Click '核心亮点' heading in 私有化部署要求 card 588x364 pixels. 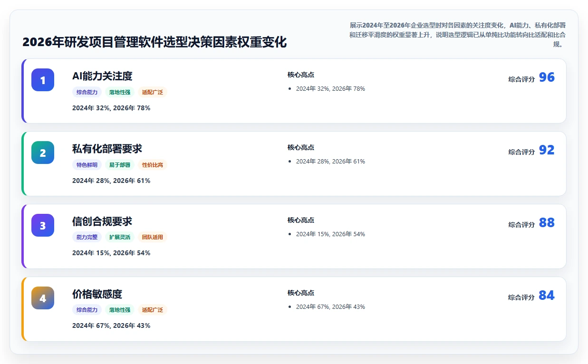click(x=301, y=147)
